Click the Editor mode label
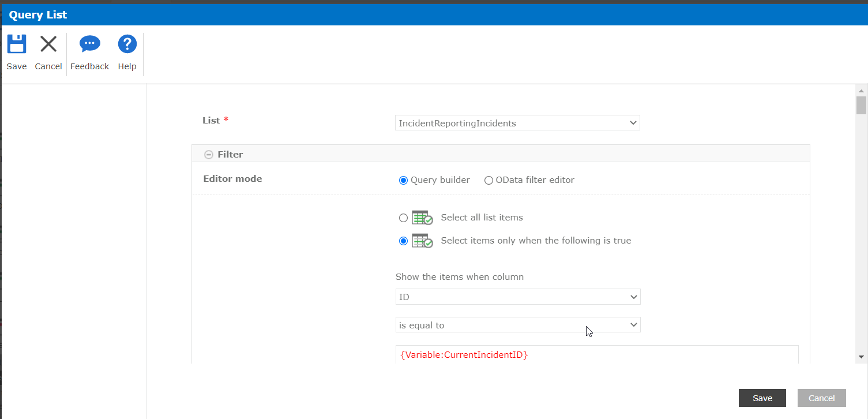The height and width of the screenshot is (419, 868). [232, 179]
